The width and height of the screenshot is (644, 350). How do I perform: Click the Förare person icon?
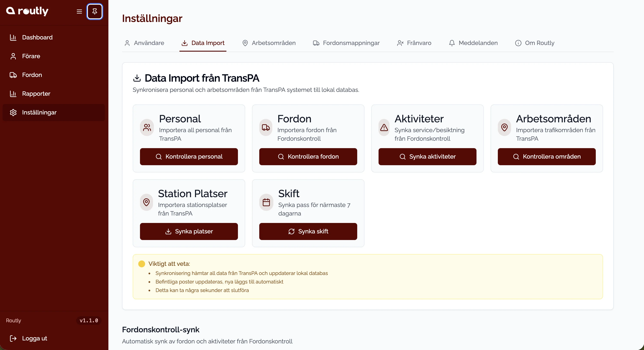(x=13, y=56)
